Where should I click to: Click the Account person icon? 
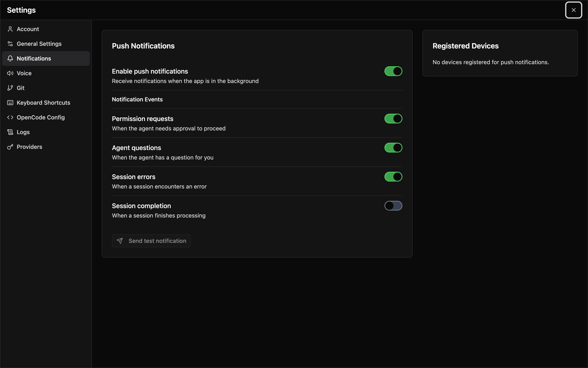point(10,29)
